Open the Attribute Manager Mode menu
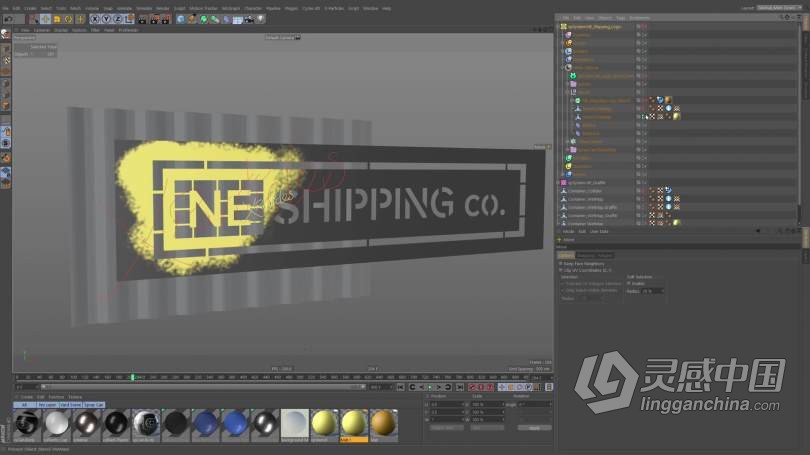The height and width of the screenshot is (455, 810). [x=568, y=231]
